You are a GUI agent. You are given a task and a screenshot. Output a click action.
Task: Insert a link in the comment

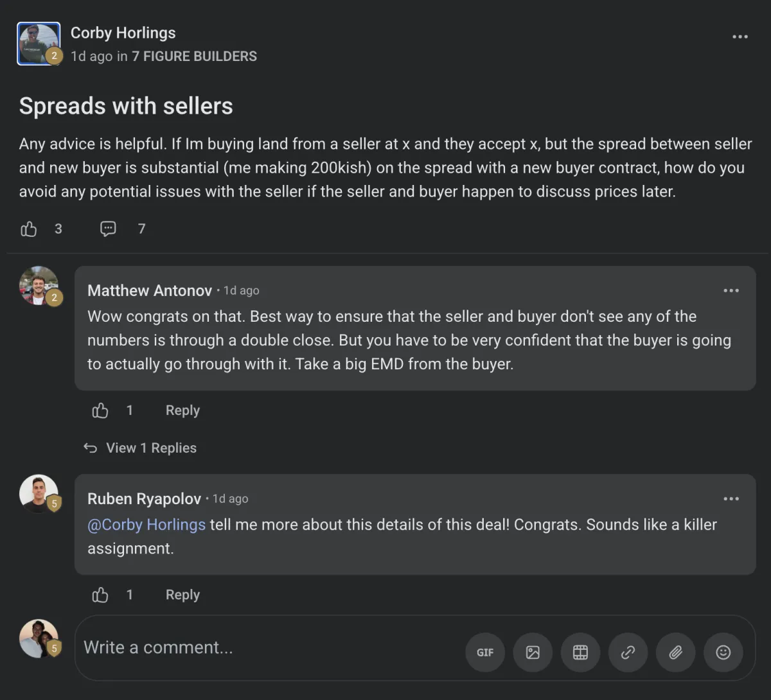click(628, 652)
